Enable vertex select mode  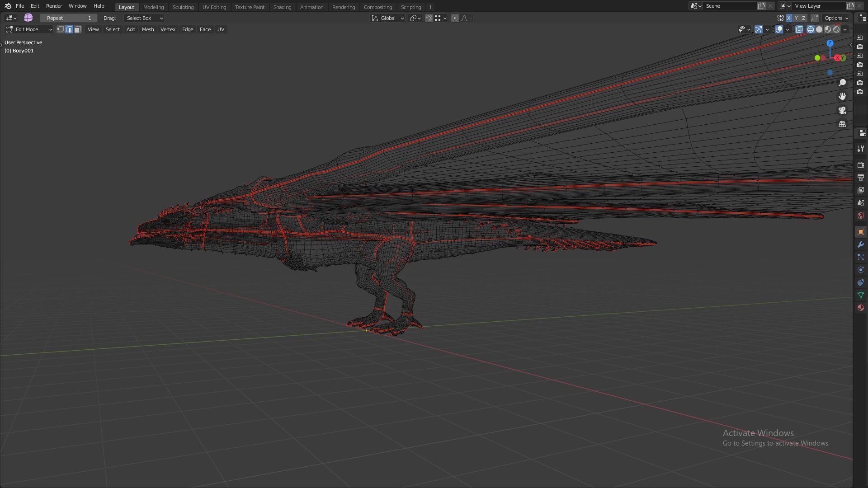61,29
